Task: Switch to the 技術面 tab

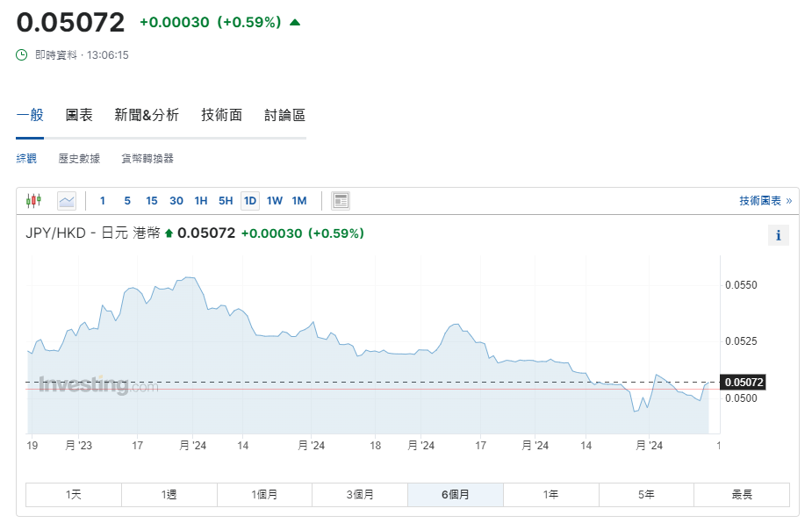Action: [221, 115]
